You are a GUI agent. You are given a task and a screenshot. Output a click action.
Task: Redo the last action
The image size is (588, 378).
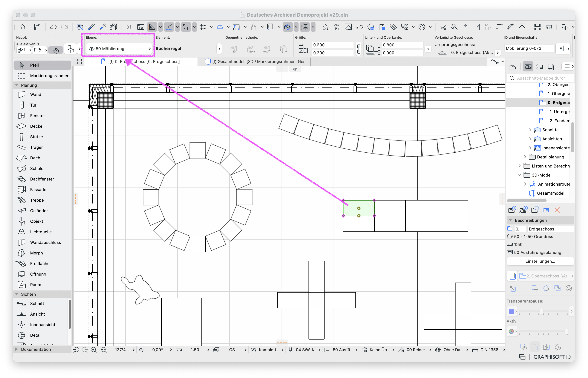pyautogui.click(x=64, y=27)
